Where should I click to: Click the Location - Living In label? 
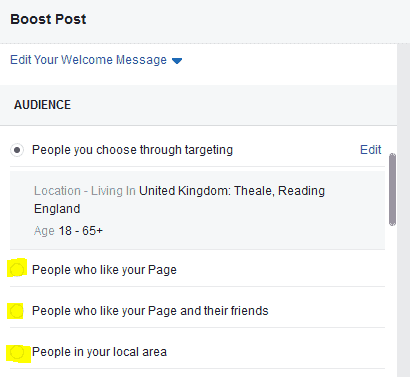click(x=85, y=191)
